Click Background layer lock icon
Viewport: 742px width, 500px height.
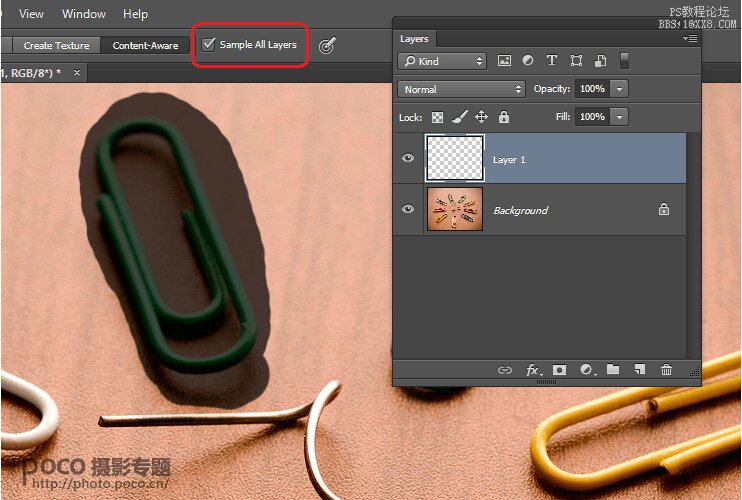[x=664, y=209]
